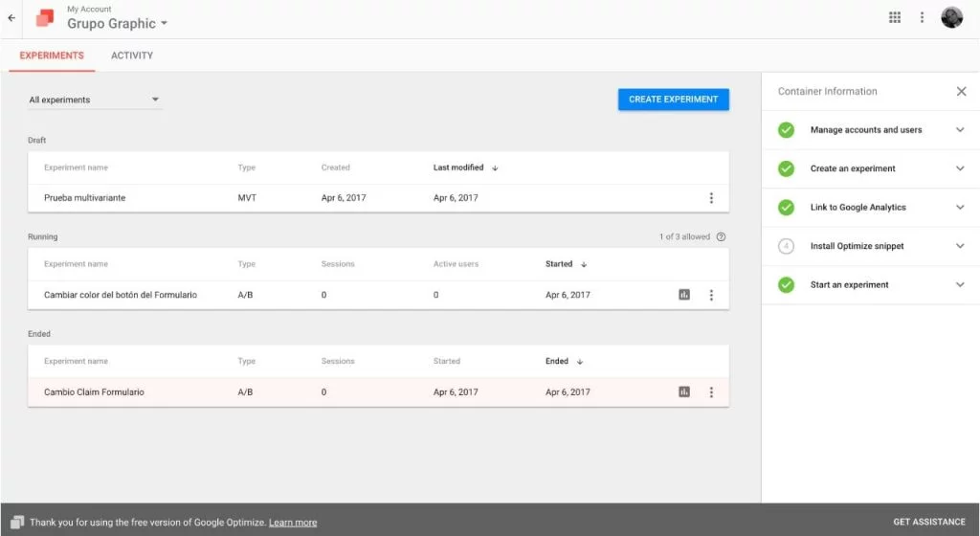This screenshot has width=980, height=536.
Task: View report for Cambio Claim Formulario
Action: click(x=684, y=392)
